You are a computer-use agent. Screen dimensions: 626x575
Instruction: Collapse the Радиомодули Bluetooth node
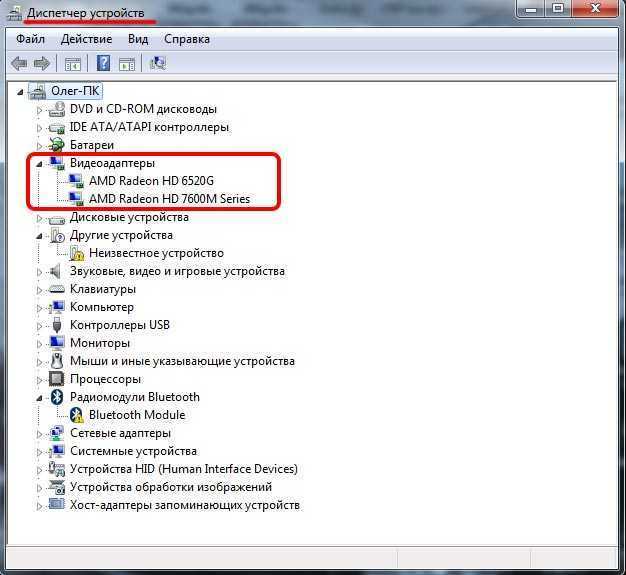click(x=39, y=398)
